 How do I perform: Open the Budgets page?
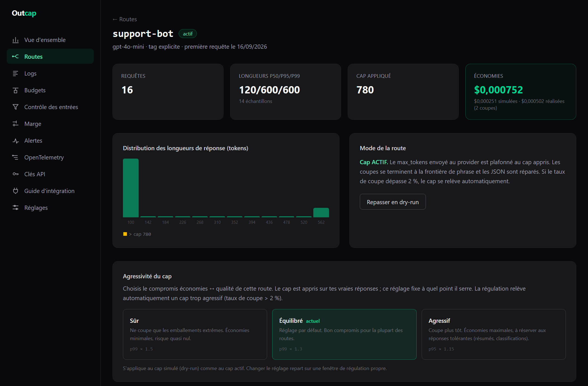(50, 90)
